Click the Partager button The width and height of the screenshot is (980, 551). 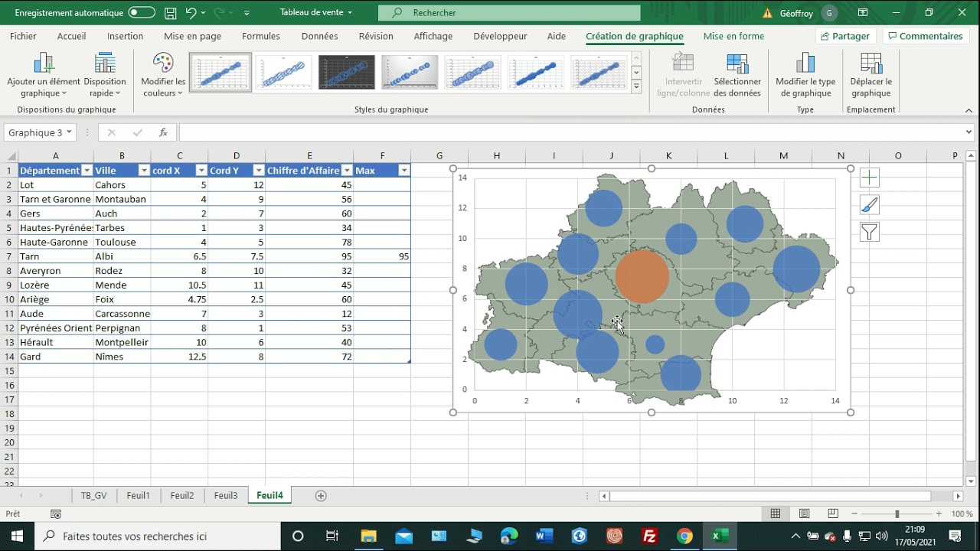[845, 36]
